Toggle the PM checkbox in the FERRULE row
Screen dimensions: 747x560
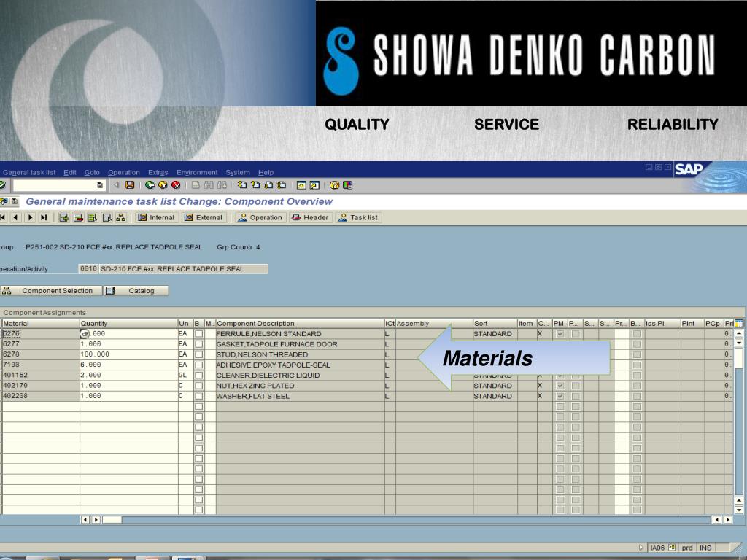[x=560, y=334]
